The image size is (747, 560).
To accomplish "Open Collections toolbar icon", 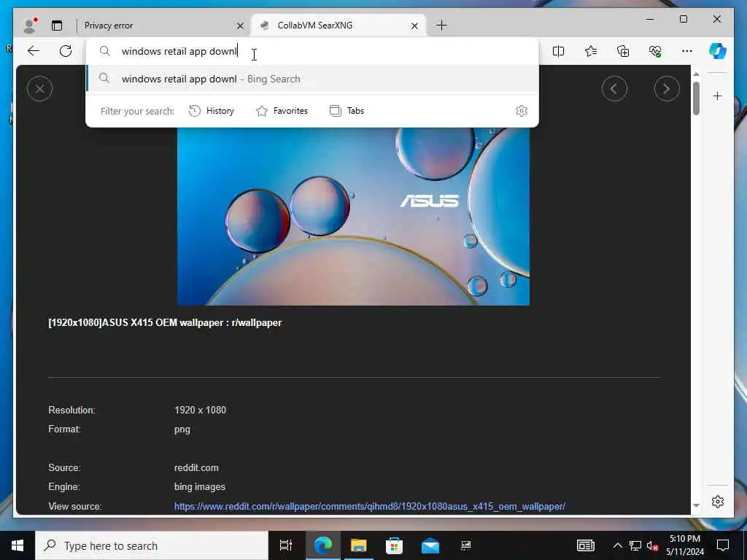I will click(623, 51).
